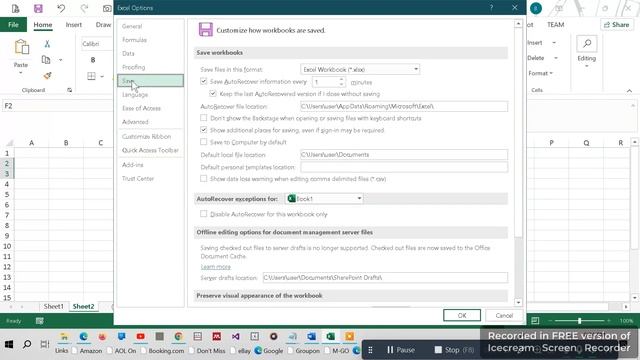Open the Copy dropdown arrow
The width and height of the screenshot is (640, 360).
(60, 60)
